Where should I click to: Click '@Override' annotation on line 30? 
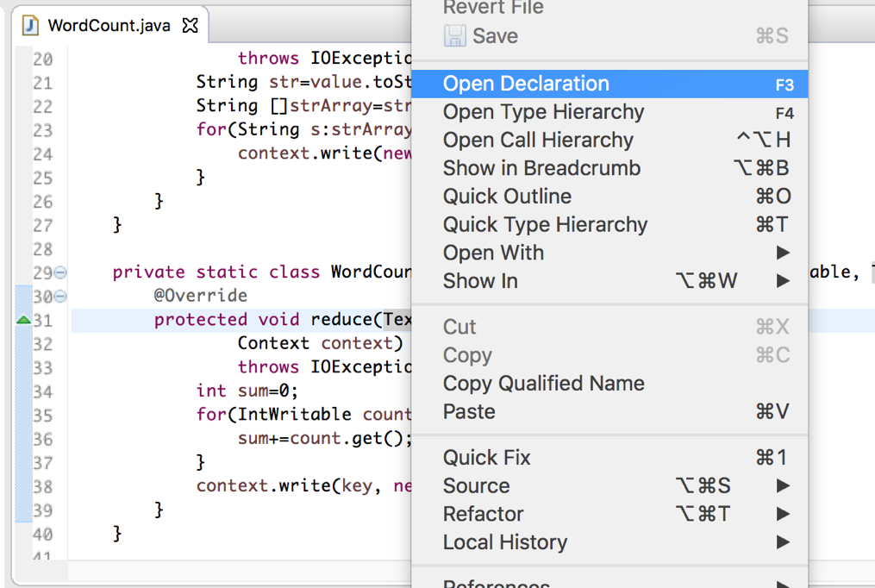[201, 296]
